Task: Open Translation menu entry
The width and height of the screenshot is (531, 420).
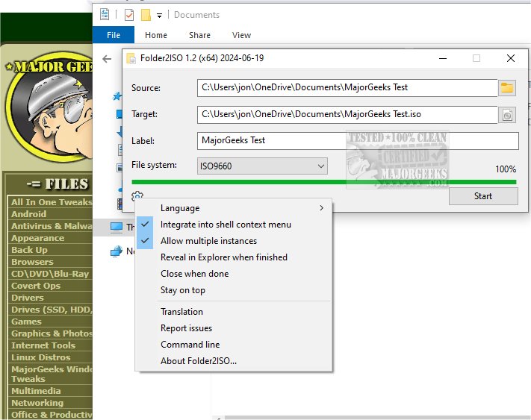Action: (234, 312)
